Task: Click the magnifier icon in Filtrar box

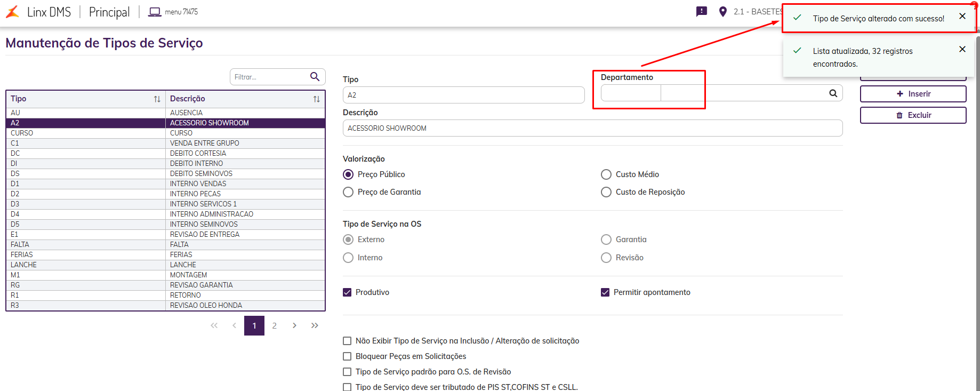Action: [315, 77]
